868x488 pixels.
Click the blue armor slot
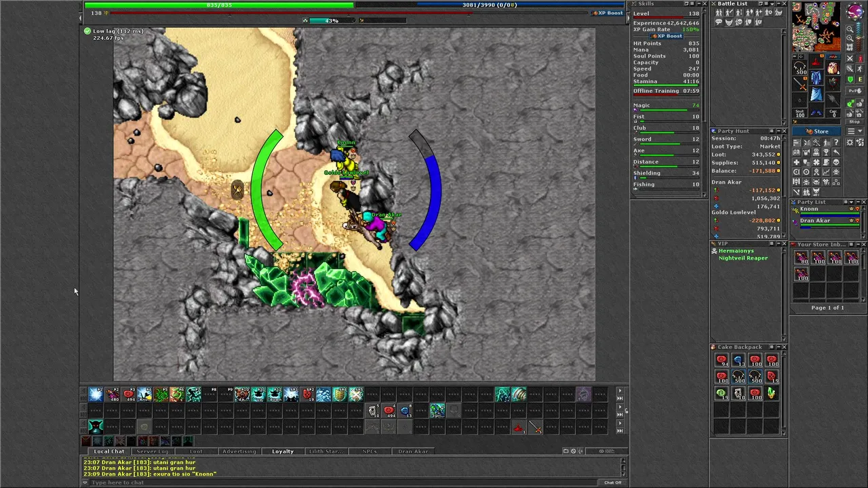click(x=816, y=77)
